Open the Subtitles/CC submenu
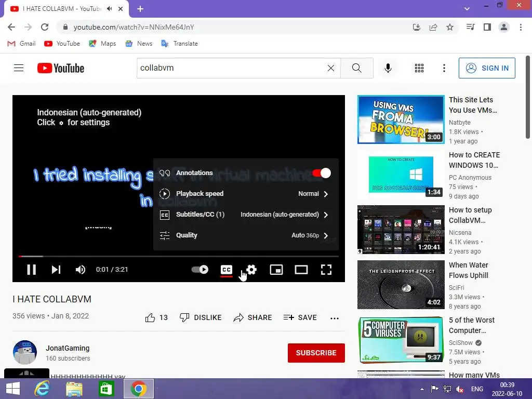 point(246,215)
